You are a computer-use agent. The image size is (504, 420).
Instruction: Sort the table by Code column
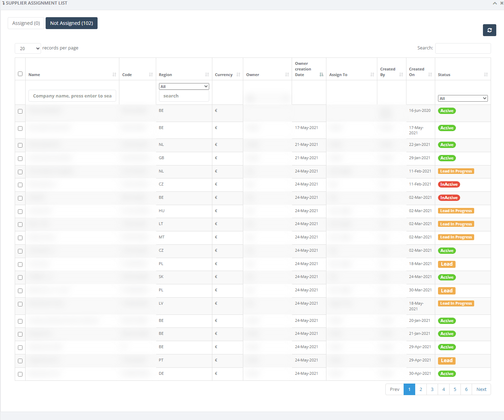(151, 75)
